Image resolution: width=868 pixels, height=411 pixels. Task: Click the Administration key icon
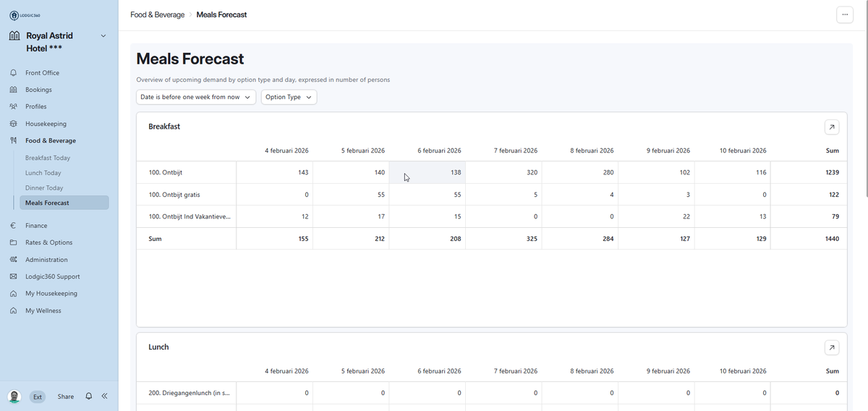point(13,260)
